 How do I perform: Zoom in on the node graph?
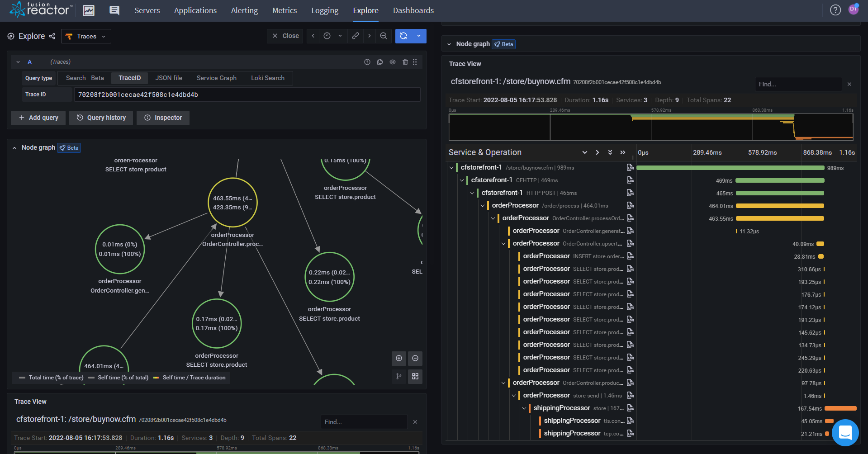coord(399,358)
